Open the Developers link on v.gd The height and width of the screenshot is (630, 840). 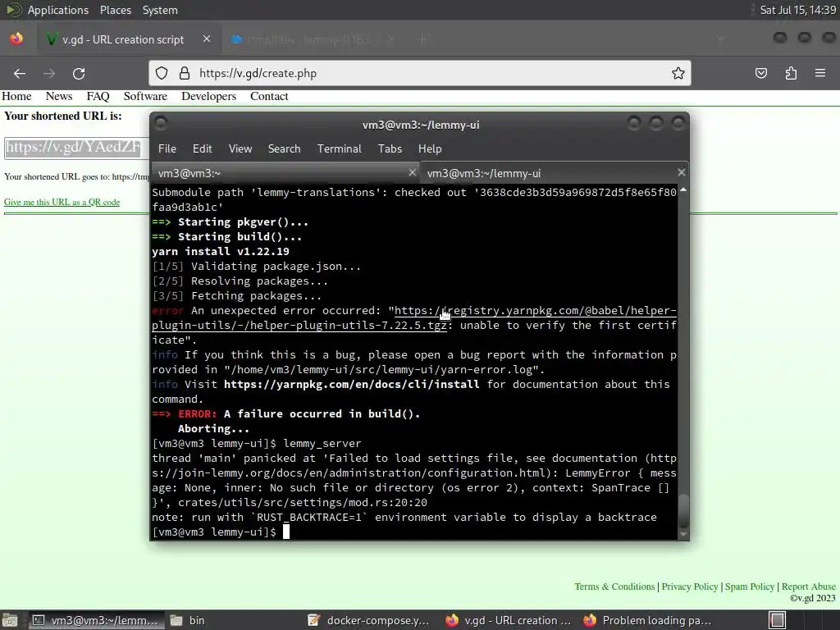(209, 97)
